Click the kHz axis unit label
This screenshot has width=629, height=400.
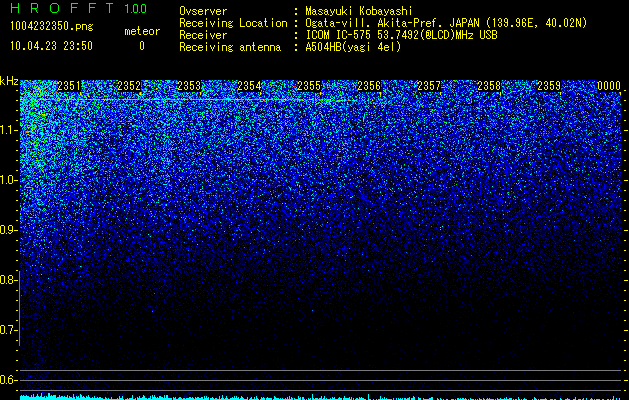point(9,81)
